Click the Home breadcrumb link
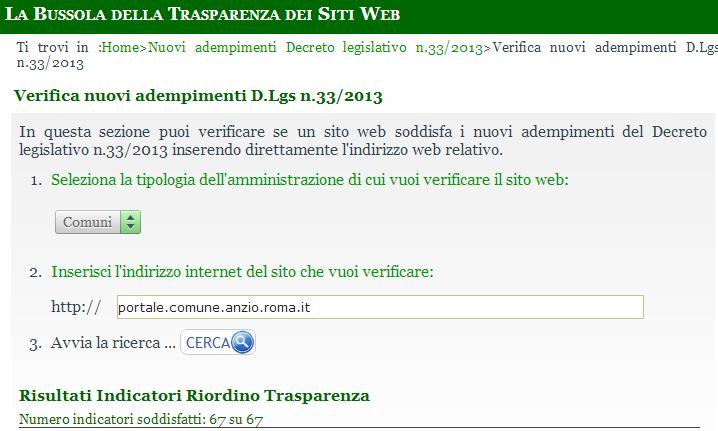 coord(120,47)
